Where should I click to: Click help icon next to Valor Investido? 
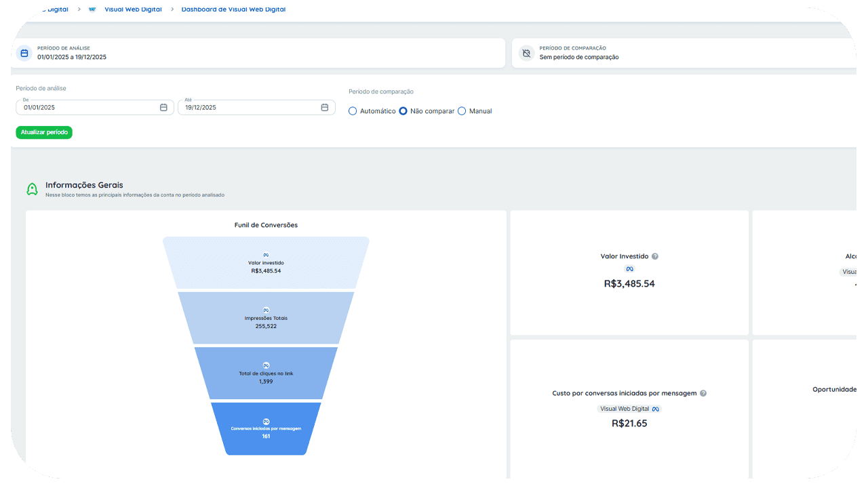[x=655, y=256]
